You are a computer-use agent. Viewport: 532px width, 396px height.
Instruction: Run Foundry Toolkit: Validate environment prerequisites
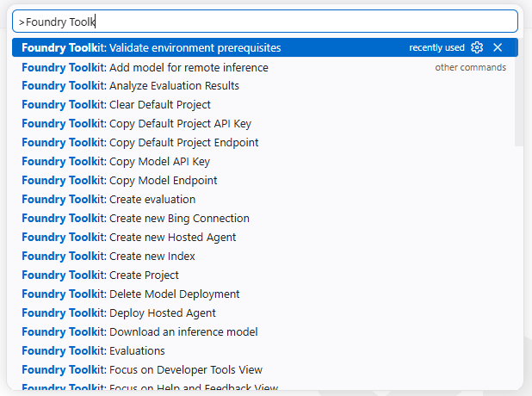click(265, 47)
